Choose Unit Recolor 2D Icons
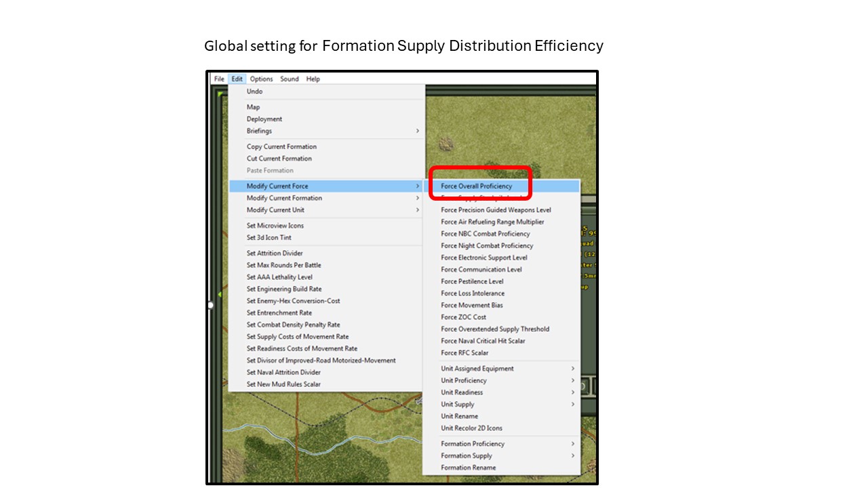 pyautogui.click(x=502, y=428)
